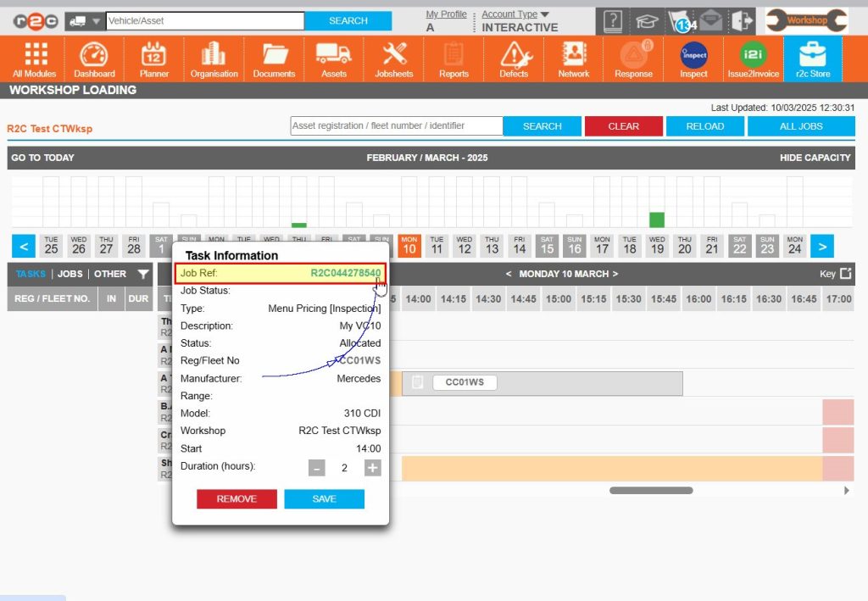The height and width of the screenshot is (601, 868).
Task: Open the My Profile link
Action: (447, 14)
